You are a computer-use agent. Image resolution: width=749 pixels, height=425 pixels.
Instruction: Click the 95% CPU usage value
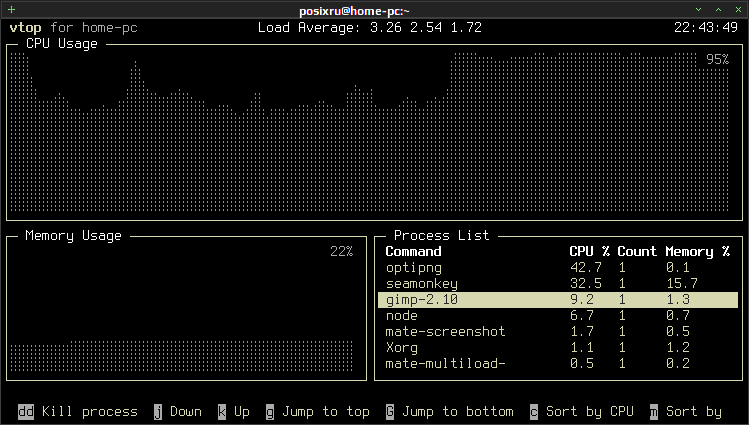[717, 59]
